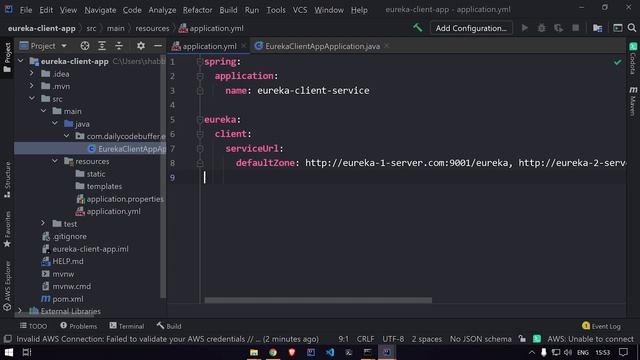640x360 pixels.
Task: Click the Run play icon
Action: (x=524, y=28)
